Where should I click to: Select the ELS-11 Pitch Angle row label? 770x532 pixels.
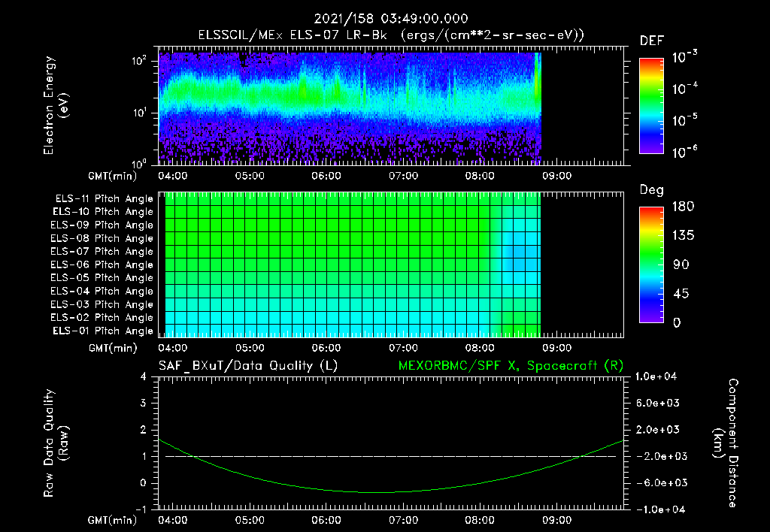tap(104, 199)
